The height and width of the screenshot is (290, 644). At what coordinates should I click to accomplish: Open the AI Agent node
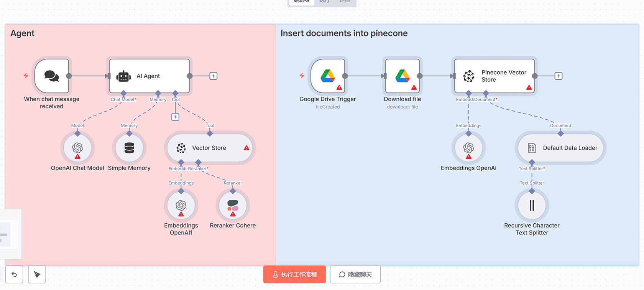149,76
